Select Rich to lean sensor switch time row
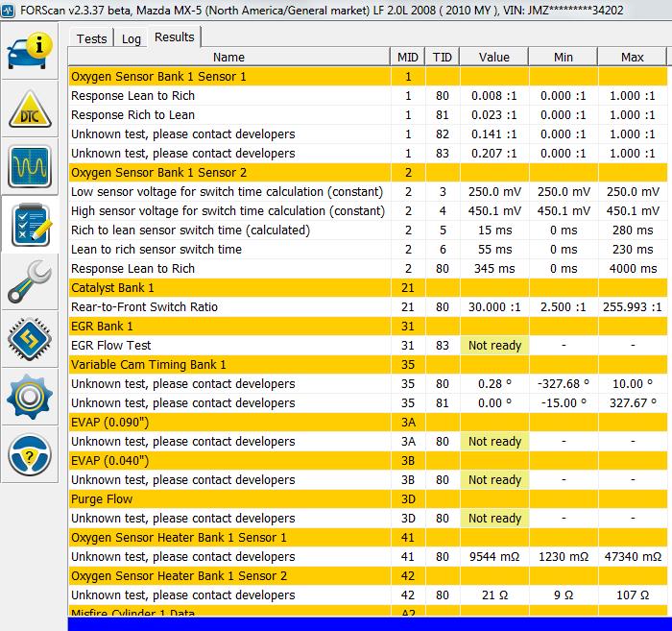The width and height of the screenshot is (672, 631). click(x=368, y=231)
